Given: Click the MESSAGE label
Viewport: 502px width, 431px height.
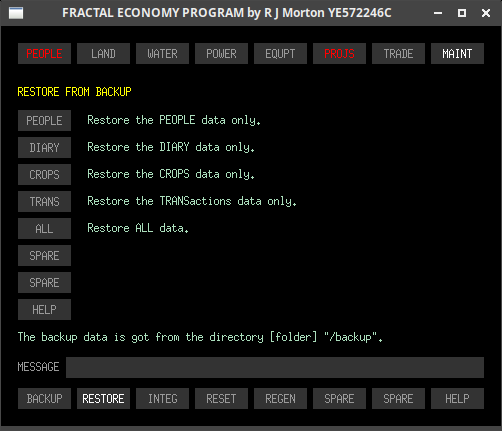Looking at the screenshot, I should coord(38,367).
